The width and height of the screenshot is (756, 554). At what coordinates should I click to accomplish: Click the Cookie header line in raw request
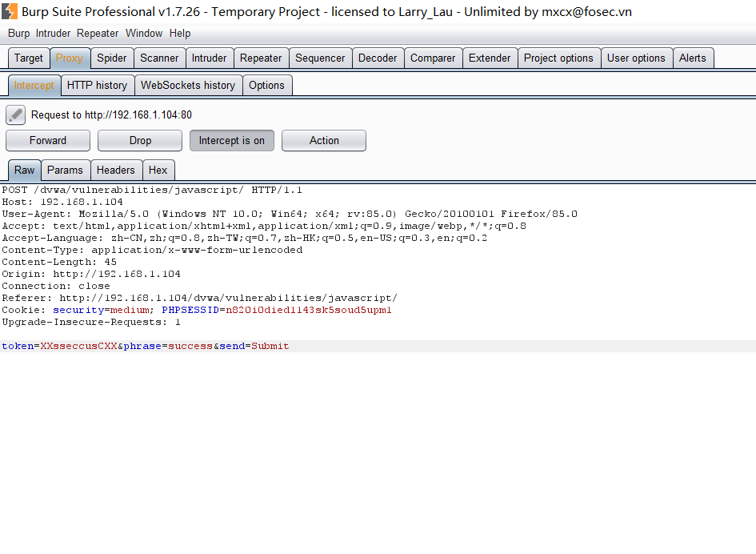(x=196, y=311)
